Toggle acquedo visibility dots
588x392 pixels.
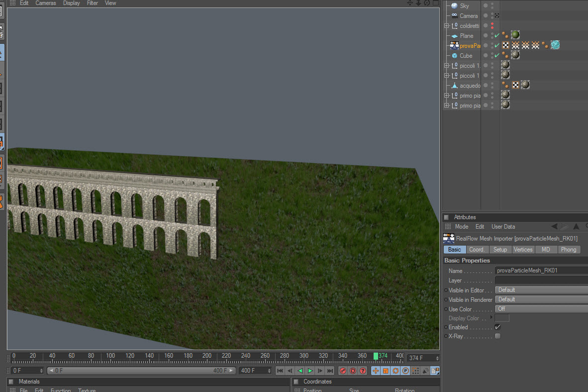click(x=492, y=85)
